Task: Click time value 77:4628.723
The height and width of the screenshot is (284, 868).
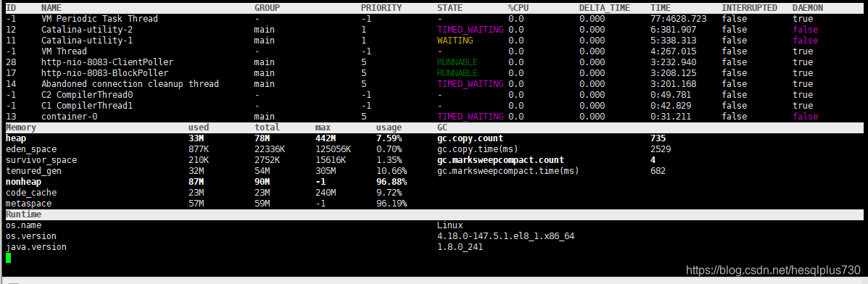Action: point(678,19)
